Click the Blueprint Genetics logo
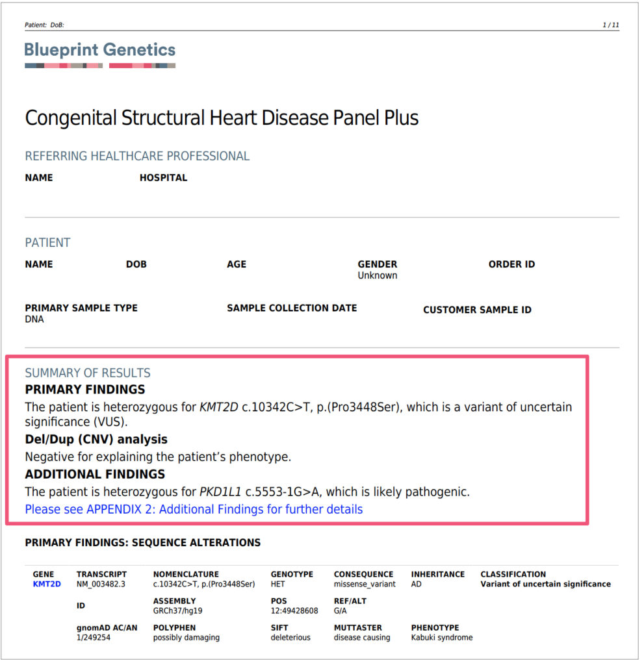Image resolution: width=644 pixels, height=665 pixels. (100, 50)
